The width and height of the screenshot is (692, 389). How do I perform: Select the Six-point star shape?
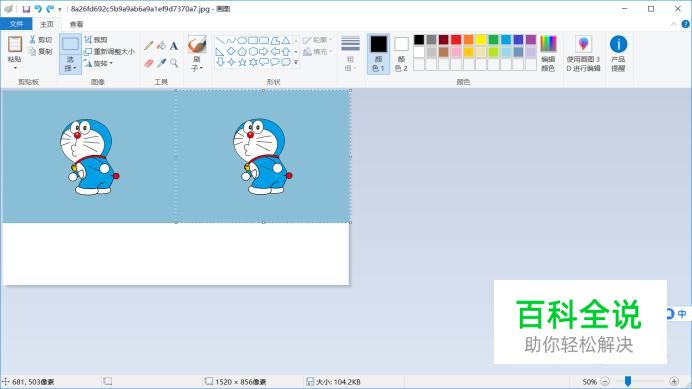[x=253, y=62]
